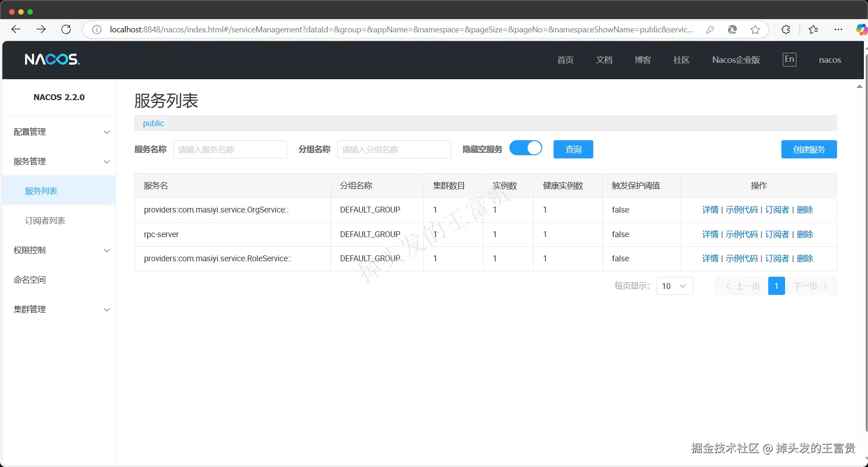View 订阅者 for the OrgService row

pos(777,210)
